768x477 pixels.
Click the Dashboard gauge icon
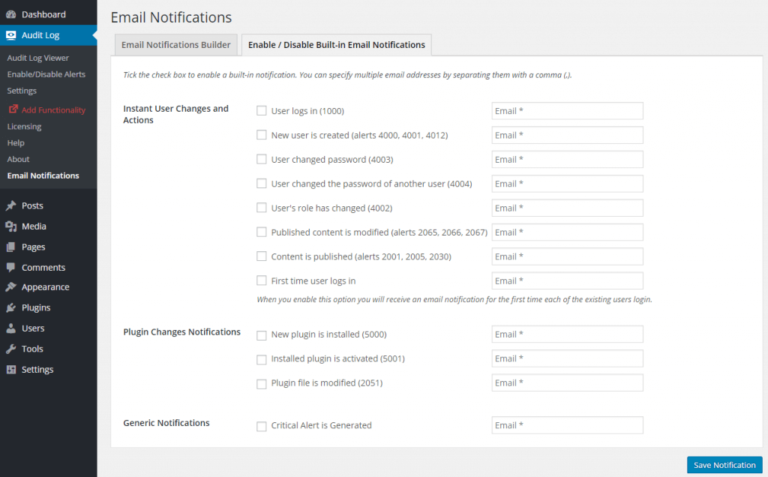[11, 15]
